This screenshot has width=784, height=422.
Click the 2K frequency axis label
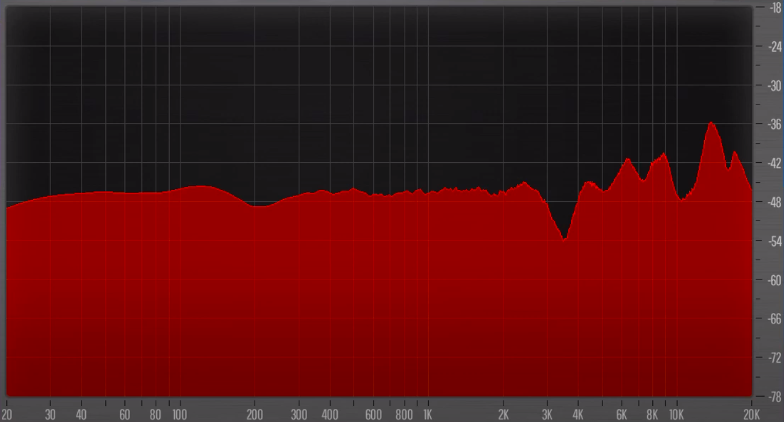503,414
